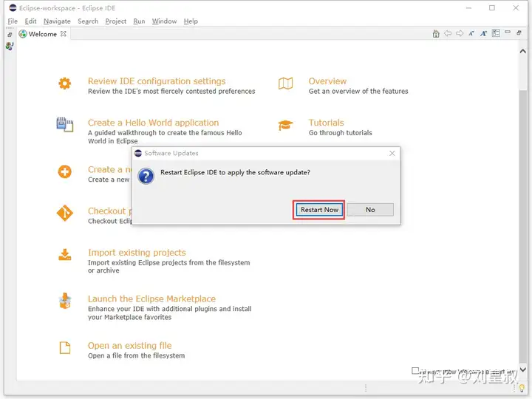Close the Welcome tab
Screen dimensions: 532x399
tap(64, 34)
